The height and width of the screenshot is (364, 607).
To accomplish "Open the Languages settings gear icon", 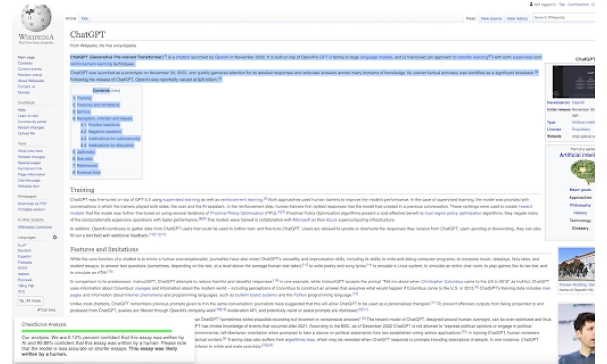I will (55, 237).
